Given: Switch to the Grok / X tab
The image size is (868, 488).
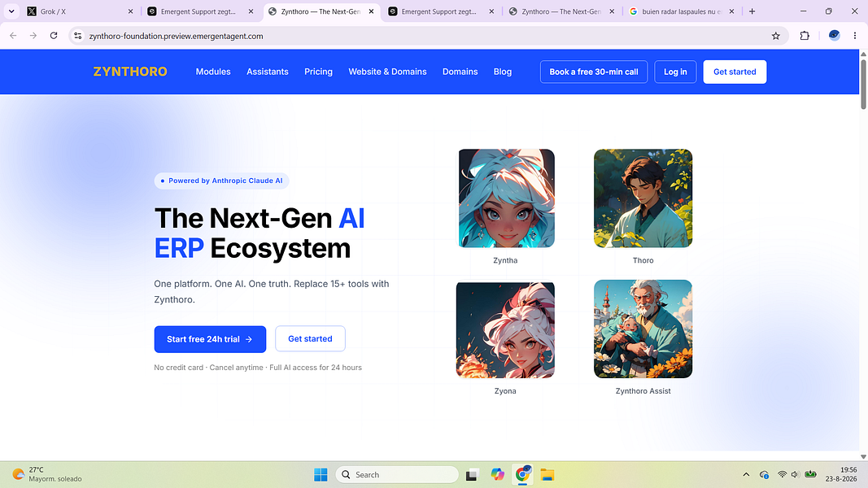Looking at the screenshot, I should (81, 11).
